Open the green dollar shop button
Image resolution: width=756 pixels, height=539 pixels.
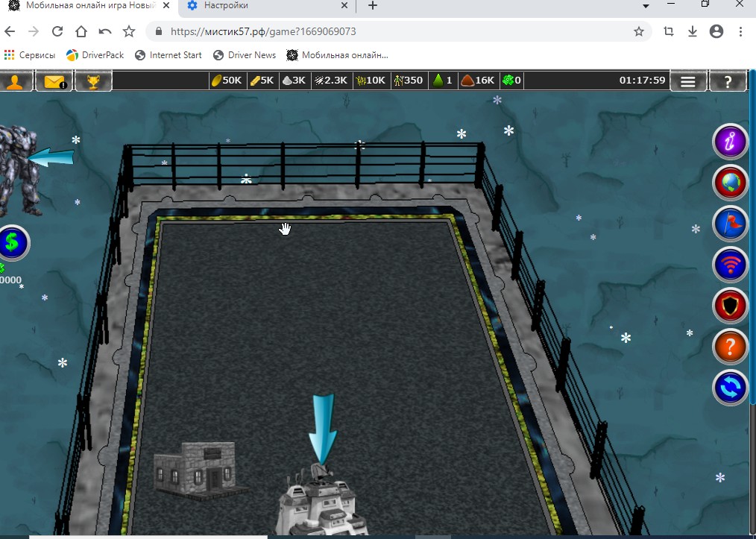13,242
